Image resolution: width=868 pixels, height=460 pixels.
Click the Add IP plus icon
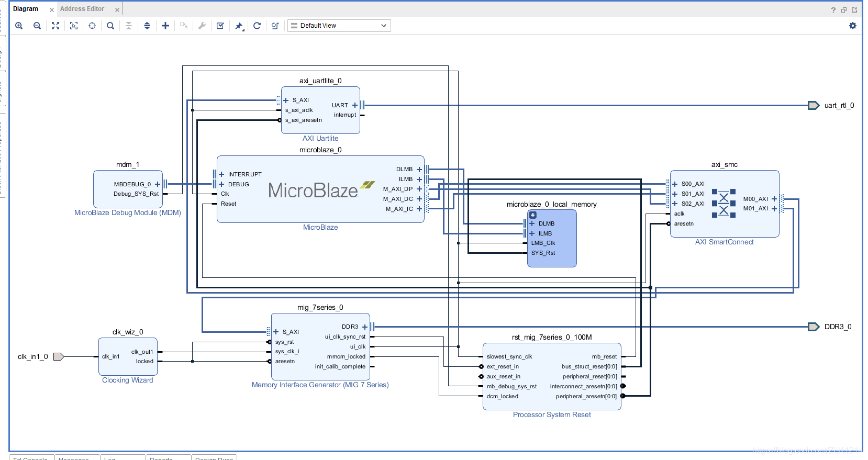coord(165,26)
